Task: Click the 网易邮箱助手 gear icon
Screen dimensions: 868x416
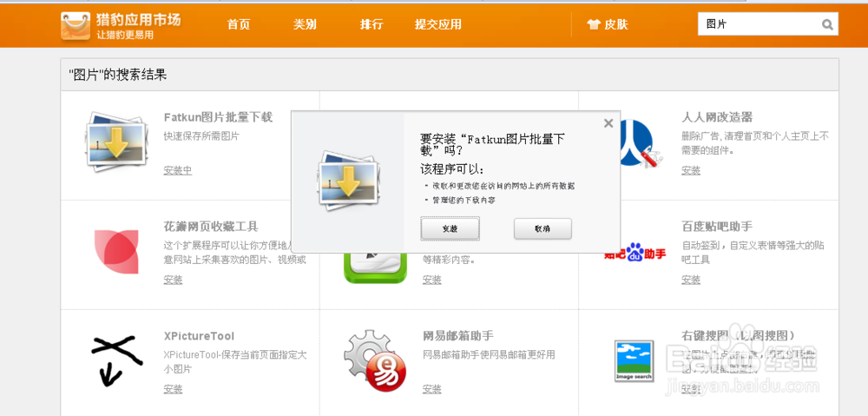Action: pos(375,360)
